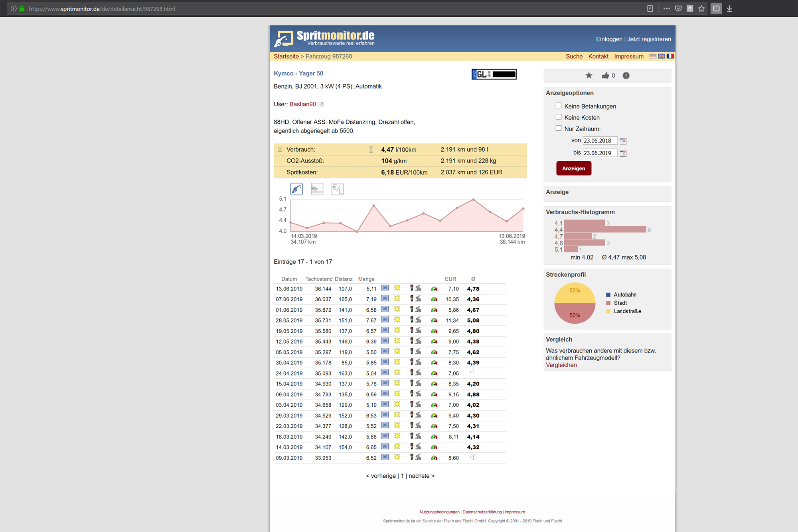Open the Kontakt menu item
The height and width of the screenshot is (532, 798).
coord(598,56)
